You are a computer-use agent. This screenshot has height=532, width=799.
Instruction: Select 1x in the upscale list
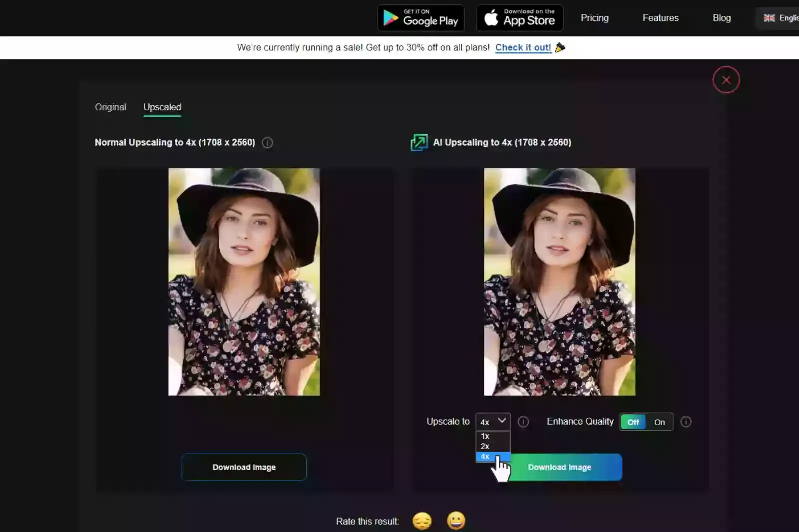pos(493,436)
